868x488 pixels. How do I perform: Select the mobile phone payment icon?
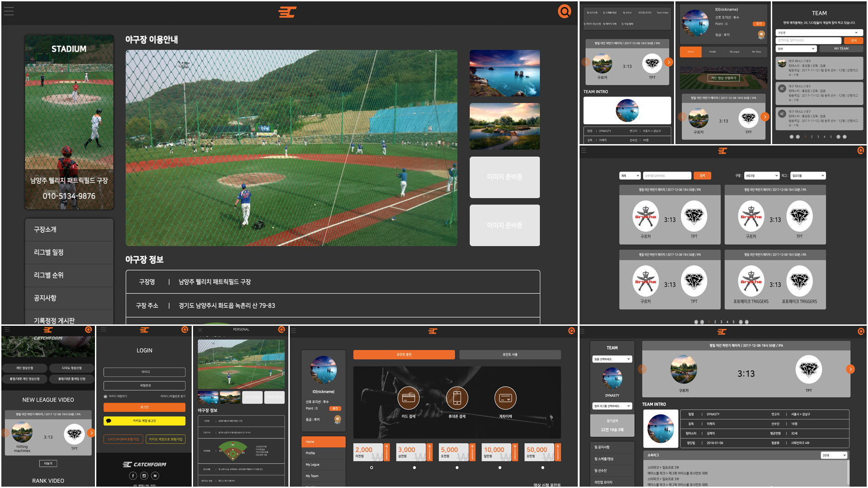tap(457, 398)
